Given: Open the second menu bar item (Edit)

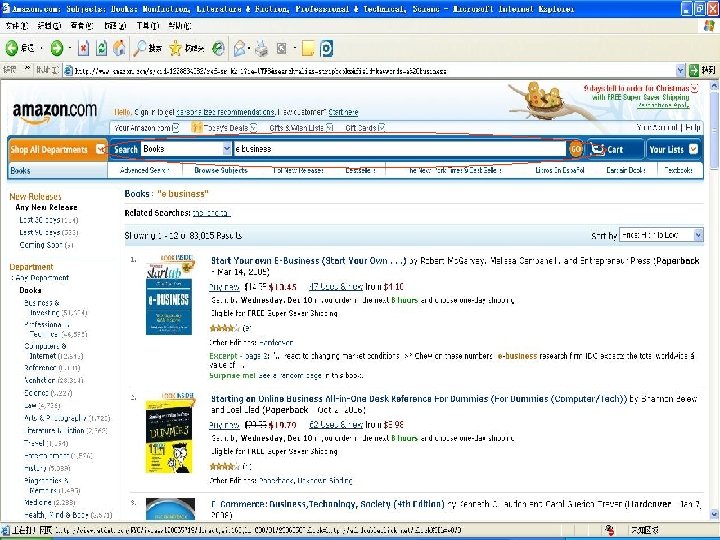Looking at the screenshot, I should [49, 26].
